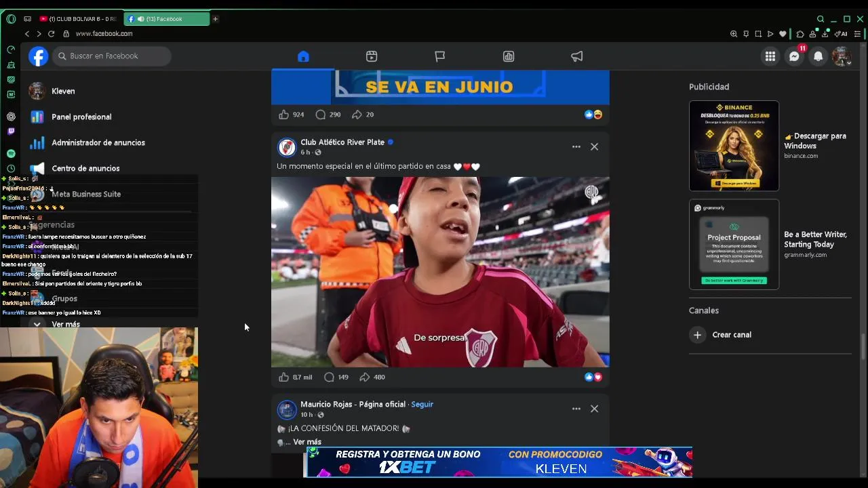Viewport: 868px width, 488px height.
Task: Add page to bookmarks heart icon
Action: 783,34
